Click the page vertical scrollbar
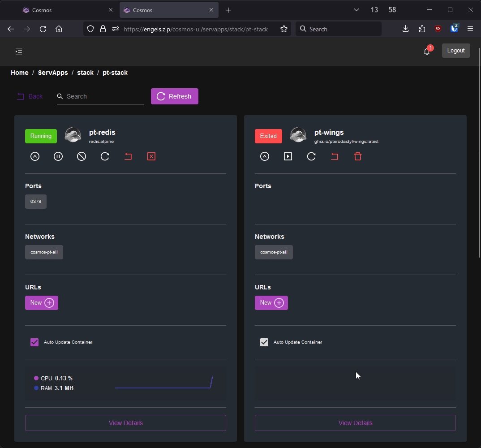This screenshot has height=448, width=481. [479, 153]
